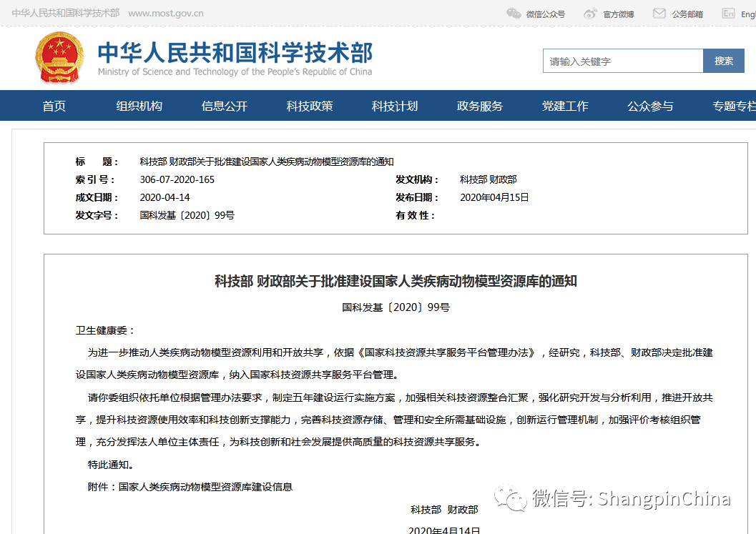Open the 科技政策 navigation tab
Viewport: 756px width, 534px height.
310,106
